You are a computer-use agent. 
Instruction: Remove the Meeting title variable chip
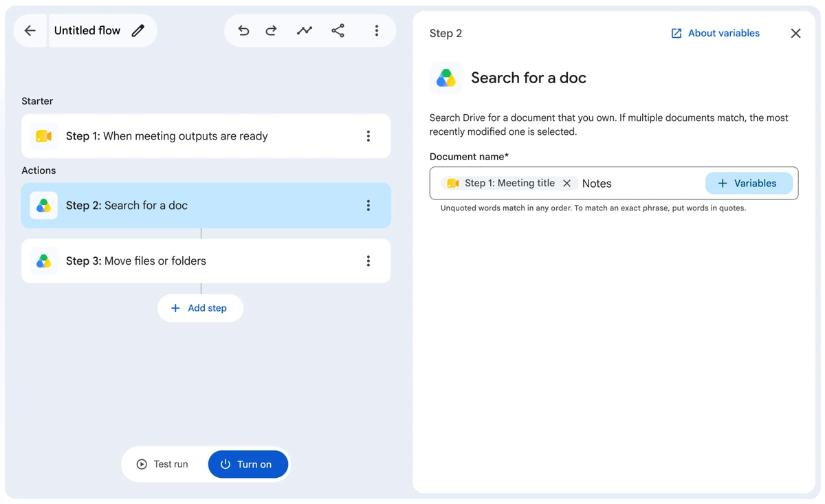[566, 184]
